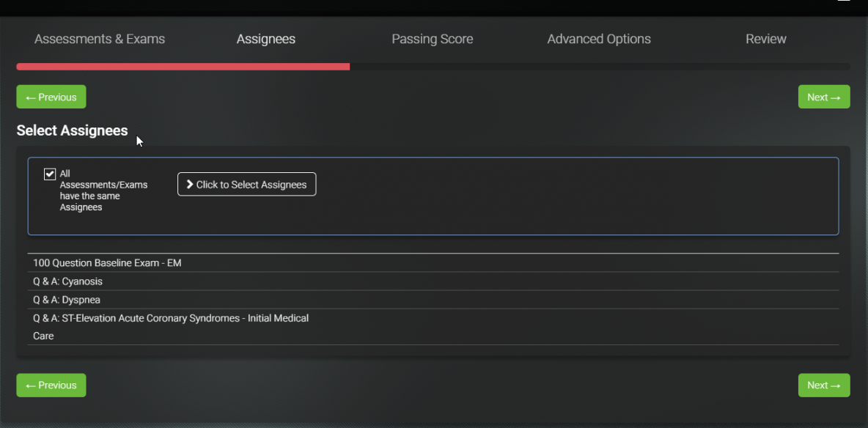
Task: Click the Select Assignees heading
Action: click(x=72, y=130)
